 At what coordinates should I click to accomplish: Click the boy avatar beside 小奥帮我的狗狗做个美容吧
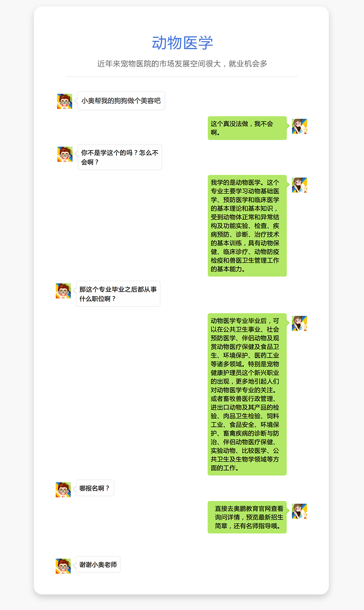point(65,101)
